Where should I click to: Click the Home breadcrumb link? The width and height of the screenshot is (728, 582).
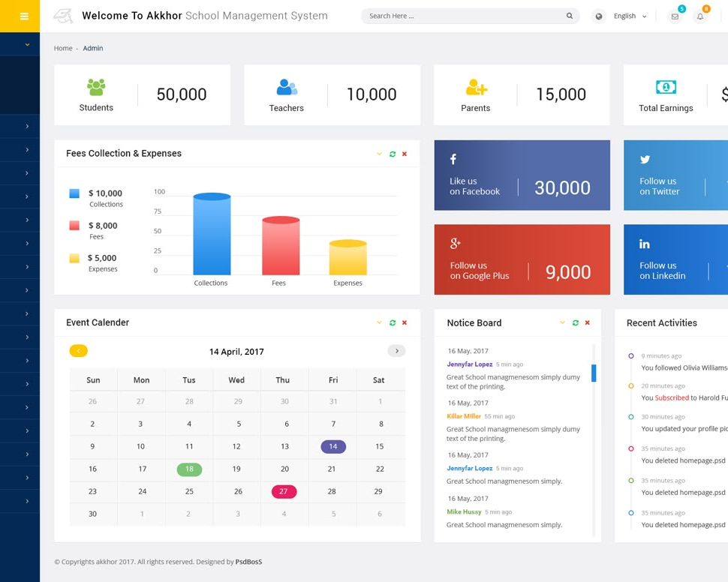(x=63, y=48)
